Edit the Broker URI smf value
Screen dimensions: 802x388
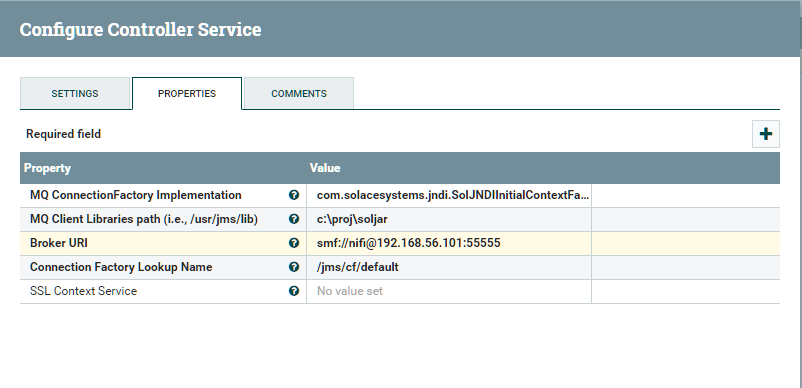coord(449,243)
